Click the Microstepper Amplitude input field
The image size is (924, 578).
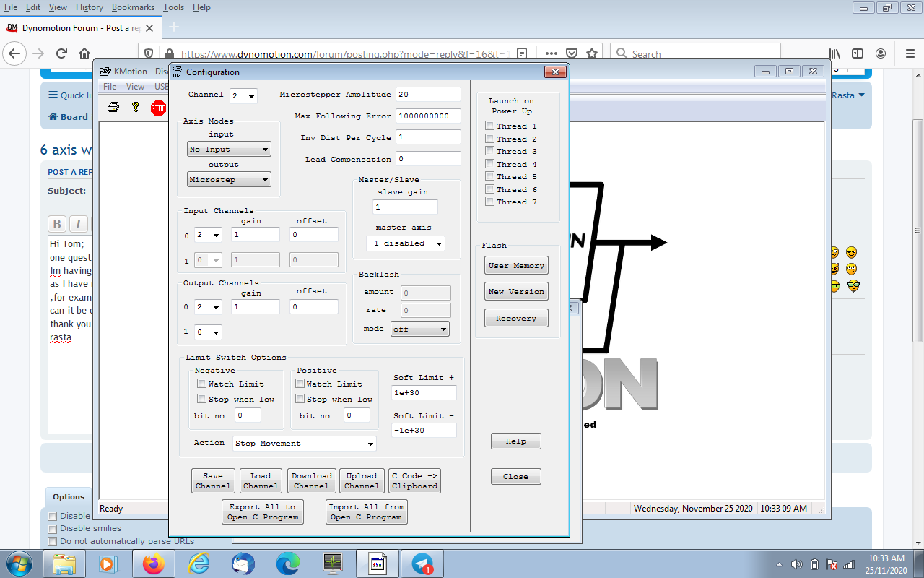coord(427,95)
